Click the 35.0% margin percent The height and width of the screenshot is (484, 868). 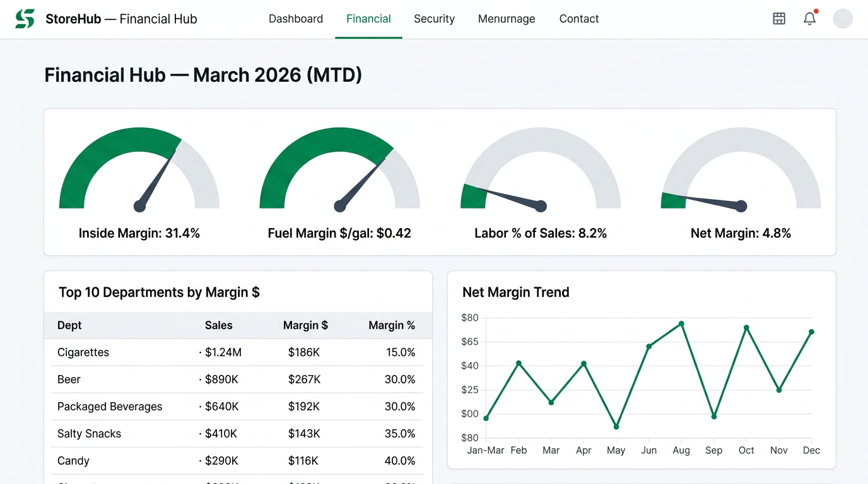tap(400, 434)
